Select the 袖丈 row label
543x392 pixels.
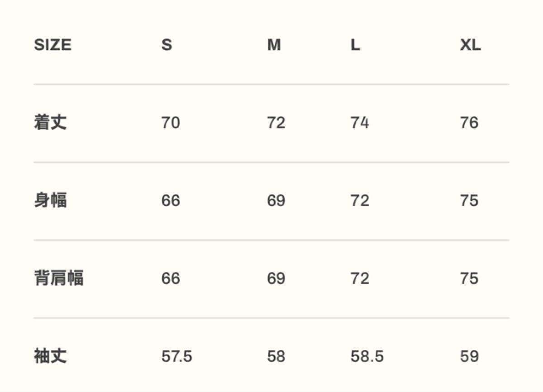point(50,356)
